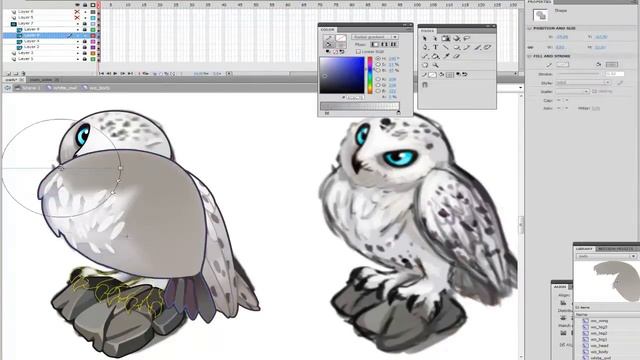Open stroke Style dropdown
The width and height of the screenshot is (640, 360).
[583, 82]
